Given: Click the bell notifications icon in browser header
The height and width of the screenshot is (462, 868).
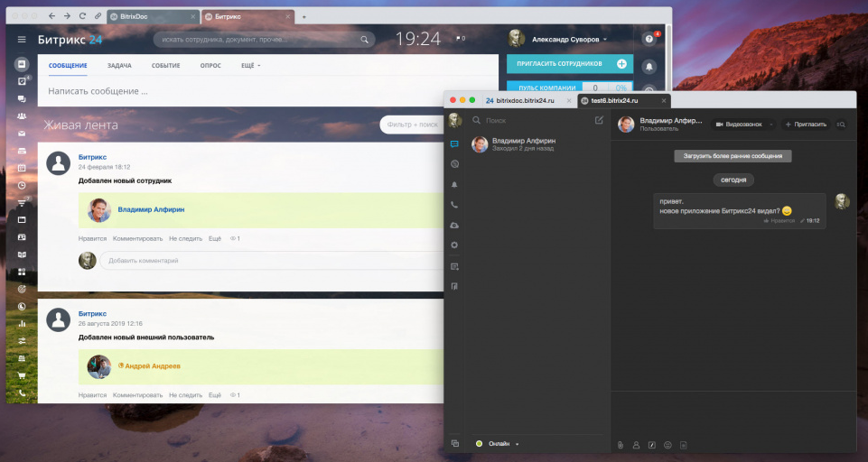Looking at the screenshot, I should pyautogui.click(x=649, y=67).
